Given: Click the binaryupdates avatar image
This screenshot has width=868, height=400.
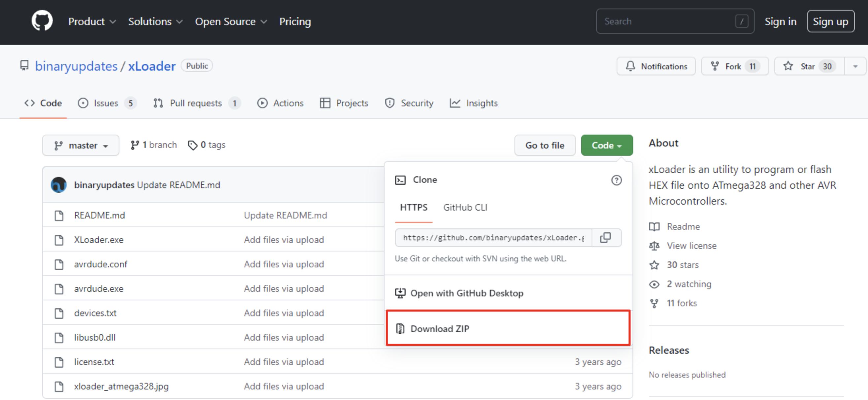Looking at the screenshot, I should [59, 185].
